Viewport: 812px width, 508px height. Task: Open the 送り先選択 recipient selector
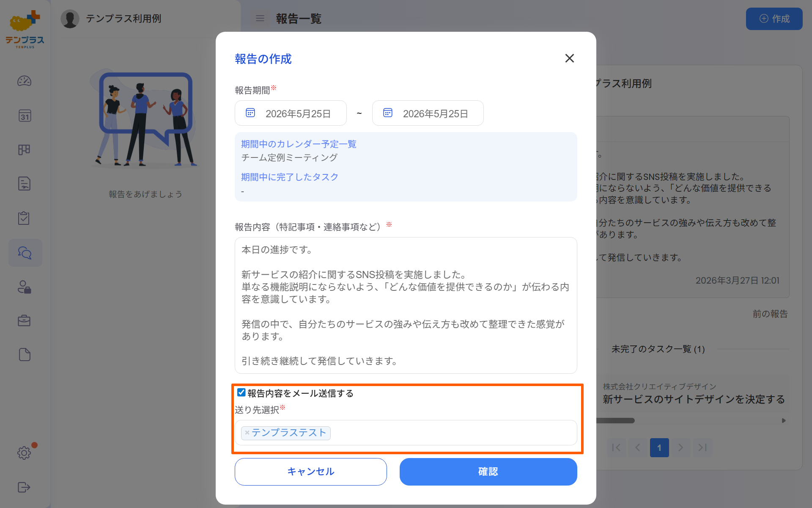[x=406, y=433]
